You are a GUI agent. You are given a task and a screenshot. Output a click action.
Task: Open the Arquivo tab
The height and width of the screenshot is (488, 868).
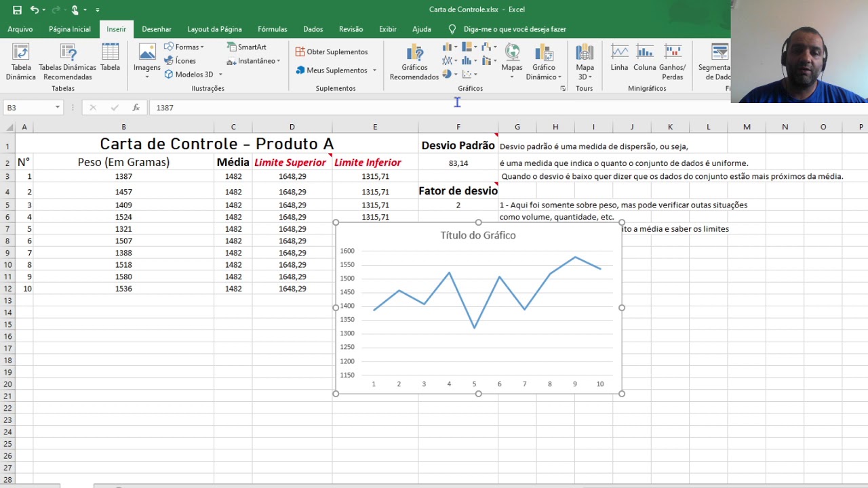click(20, 29)
